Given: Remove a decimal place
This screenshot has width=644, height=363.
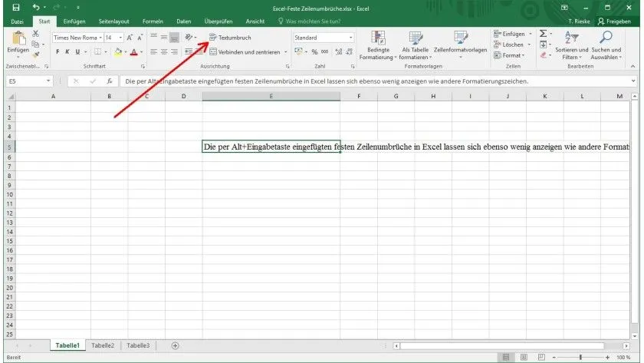Looking at the screenshot, I should (349, 51).
